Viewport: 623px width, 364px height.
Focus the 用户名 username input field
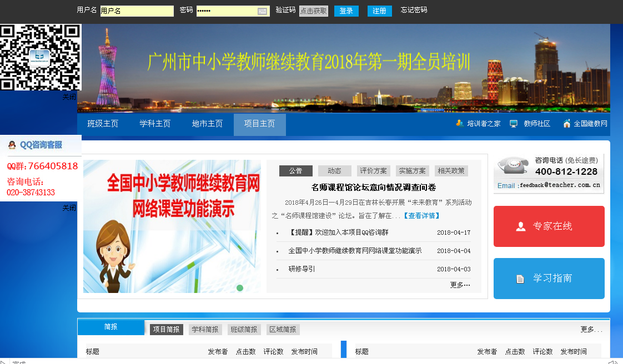point(137,11)
